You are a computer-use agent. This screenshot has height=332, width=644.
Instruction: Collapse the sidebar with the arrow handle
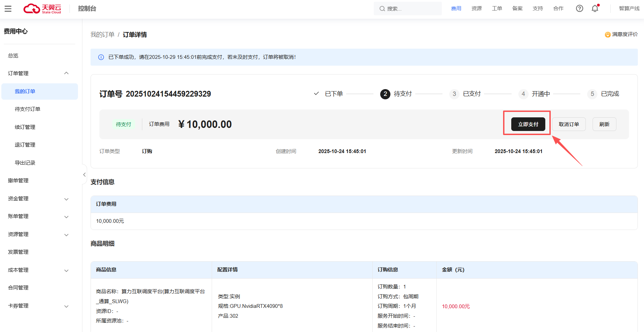click(x=84, y=175)
